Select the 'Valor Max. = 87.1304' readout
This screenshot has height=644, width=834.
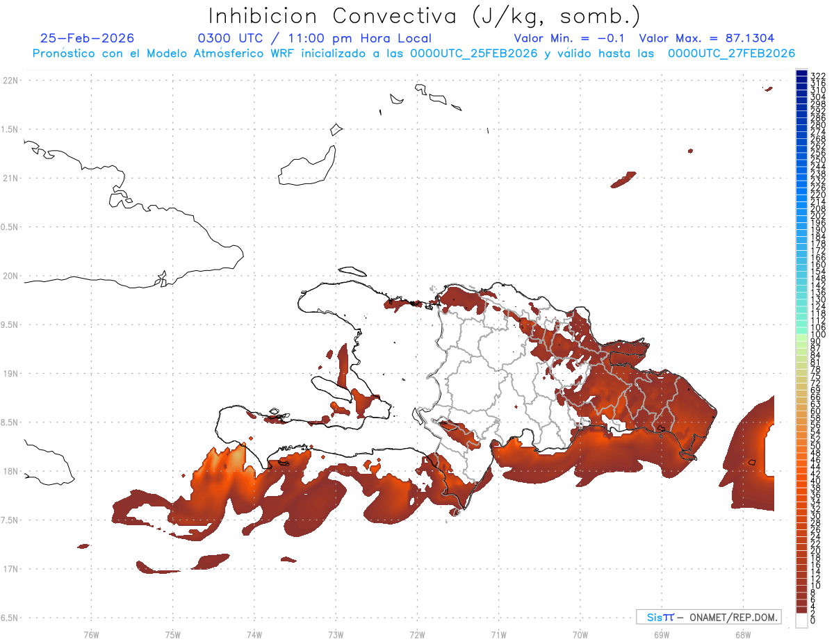[x=707, y=39]
